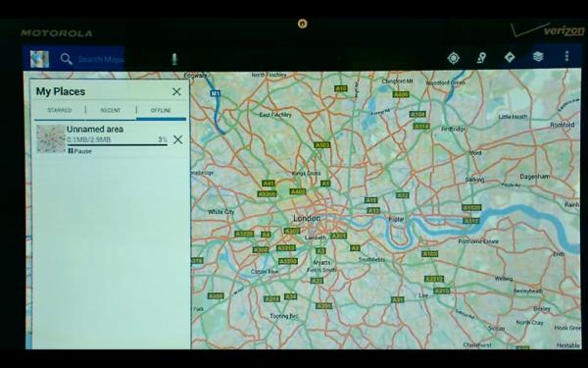Image resolution: width=588 pixels, height=368 pixels.
Task: Pause the offline map download
Action: click(80, 151)
